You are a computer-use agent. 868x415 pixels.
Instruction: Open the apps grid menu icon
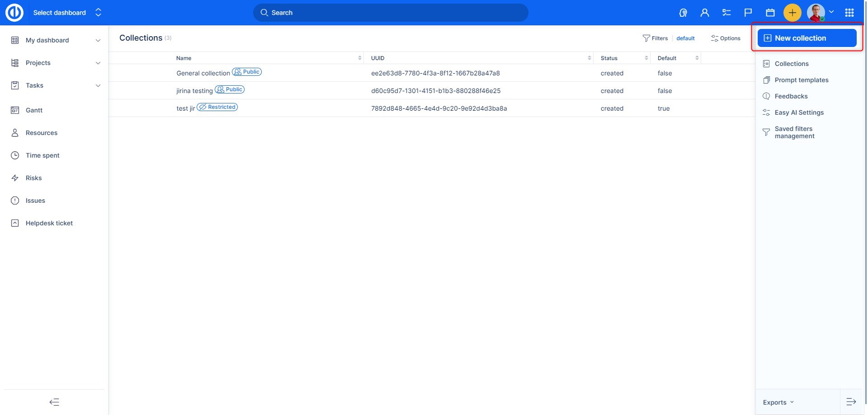[x=849, y=13]
